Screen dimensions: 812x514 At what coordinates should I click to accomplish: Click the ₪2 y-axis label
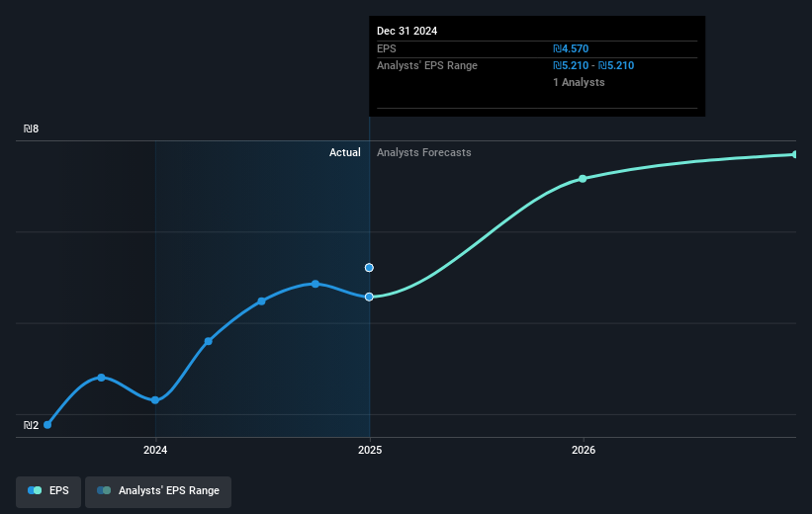[x=31, y=425]
